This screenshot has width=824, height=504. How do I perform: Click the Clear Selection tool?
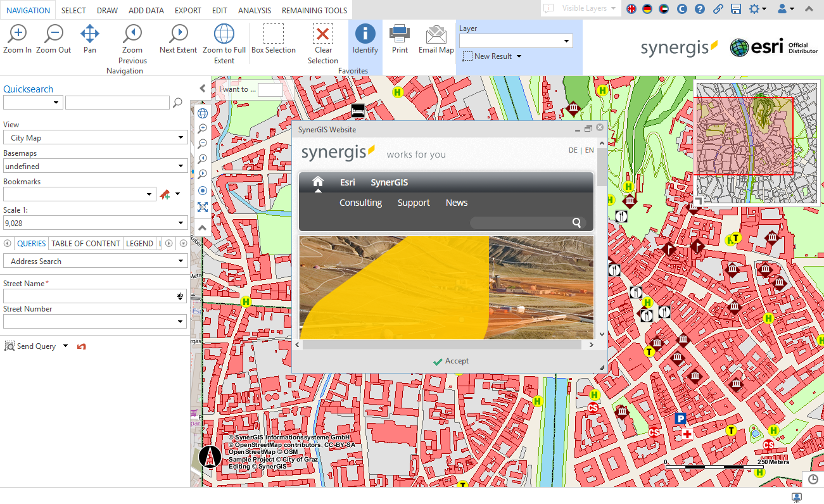[x=322, y=38]
